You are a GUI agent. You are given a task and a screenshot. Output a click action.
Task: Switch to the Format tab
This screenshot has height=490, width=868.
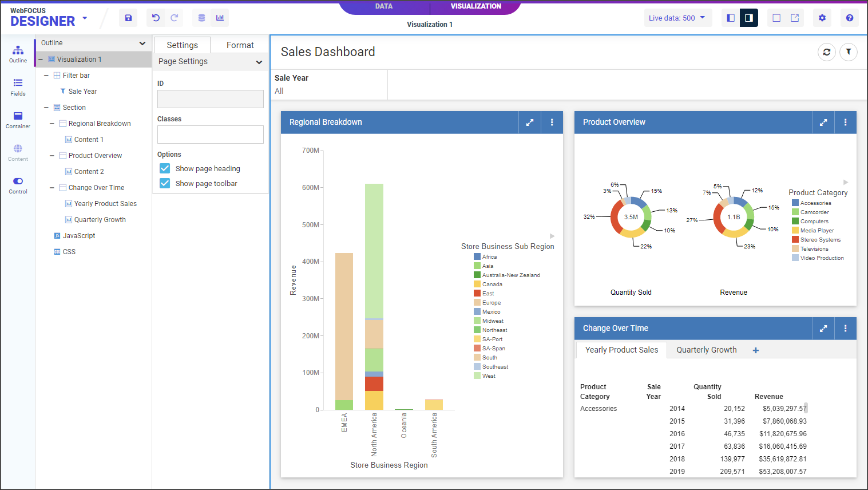[240, 45]
